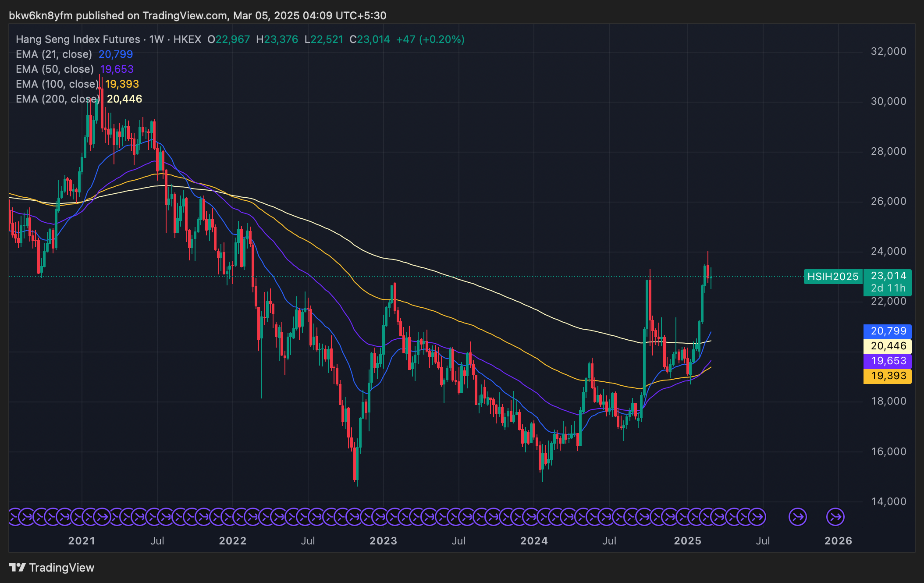Select the EMA (200, close) indicator legend

pyautogui.click(x=57, y=99)
